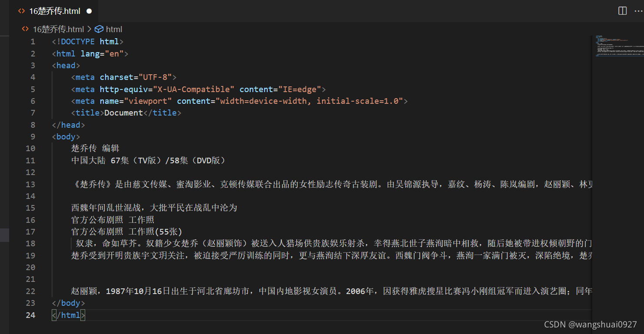Click the minimap code preview

[x=619, y=46]
